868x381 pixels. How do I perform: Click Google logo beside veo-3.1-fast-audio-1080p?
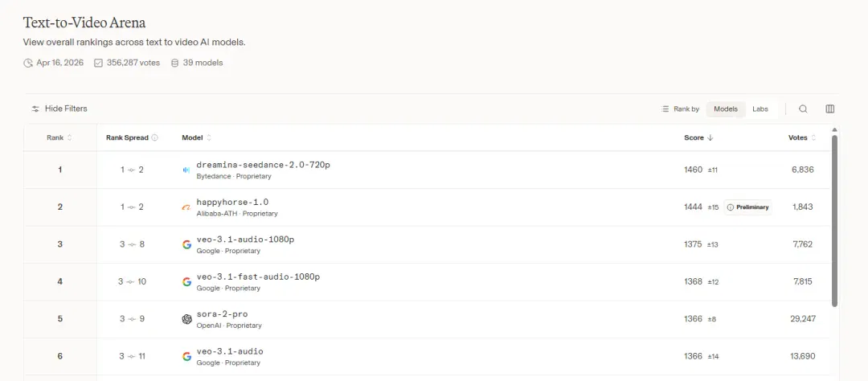click(x=186, y=281)
